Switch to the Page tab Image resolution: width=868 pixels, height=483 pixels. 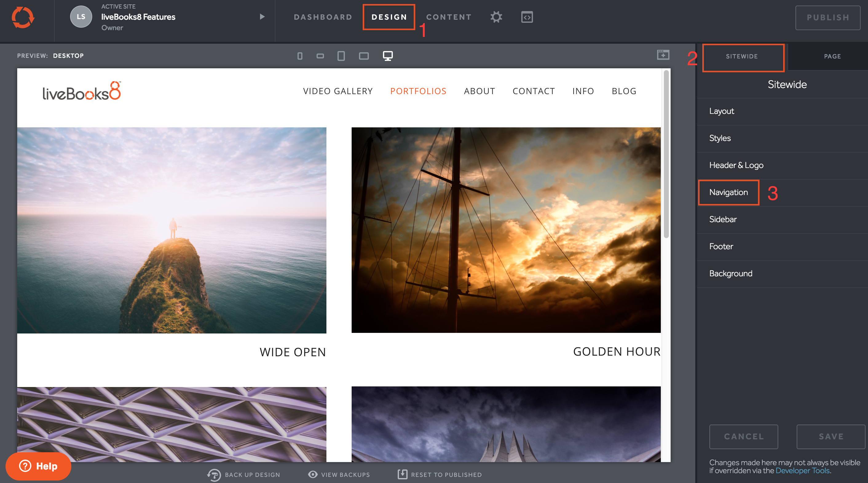click(832, 56)
